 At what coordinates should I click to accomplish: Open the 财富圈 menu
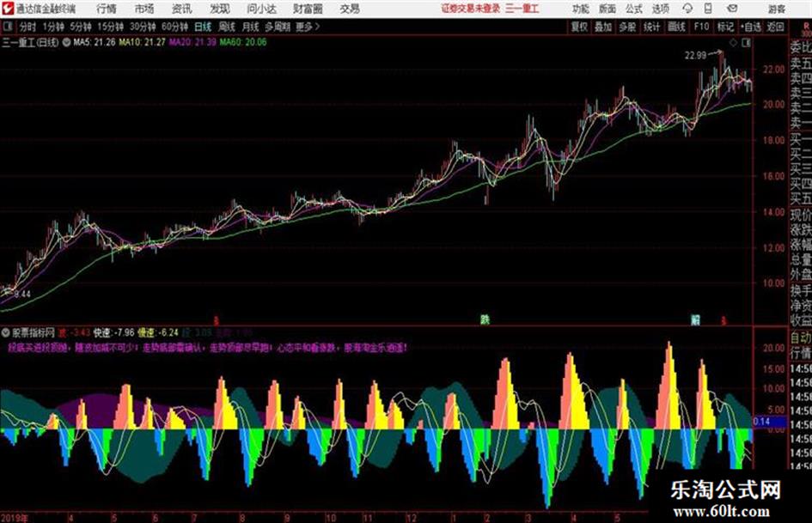(308, 9)
